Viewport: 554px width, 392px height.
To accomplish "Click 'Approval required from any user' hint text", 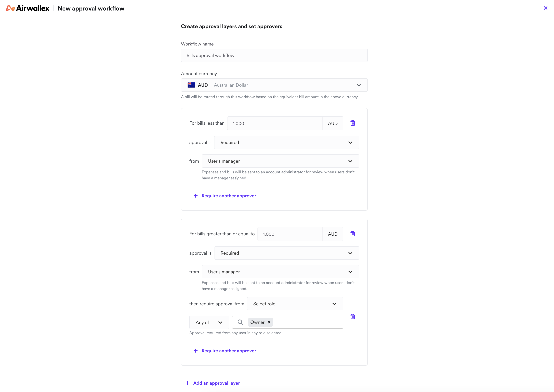I will 236,333.
